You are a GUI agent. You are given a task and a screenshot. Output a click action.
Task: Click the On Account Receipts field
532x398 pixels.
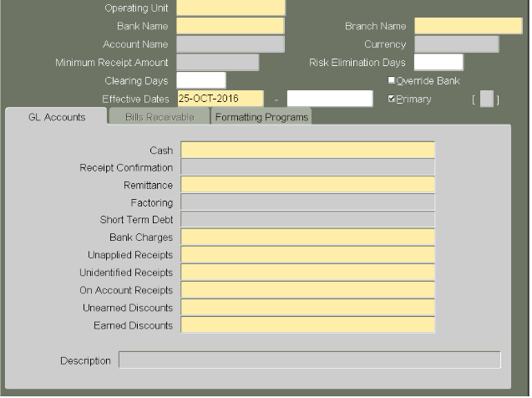tap(307, 291)
